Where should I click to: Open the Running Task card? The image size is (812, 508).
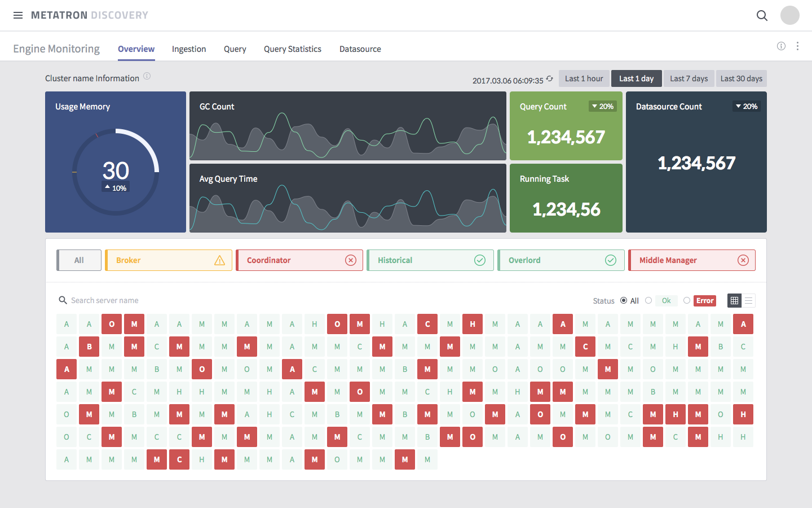coord(566,198)
